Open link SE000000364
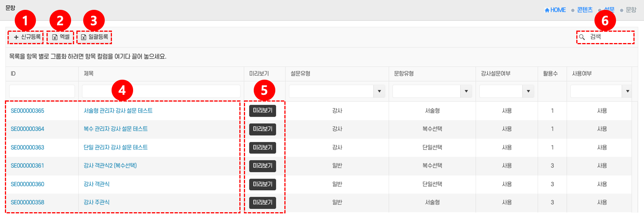 [27, 129]
